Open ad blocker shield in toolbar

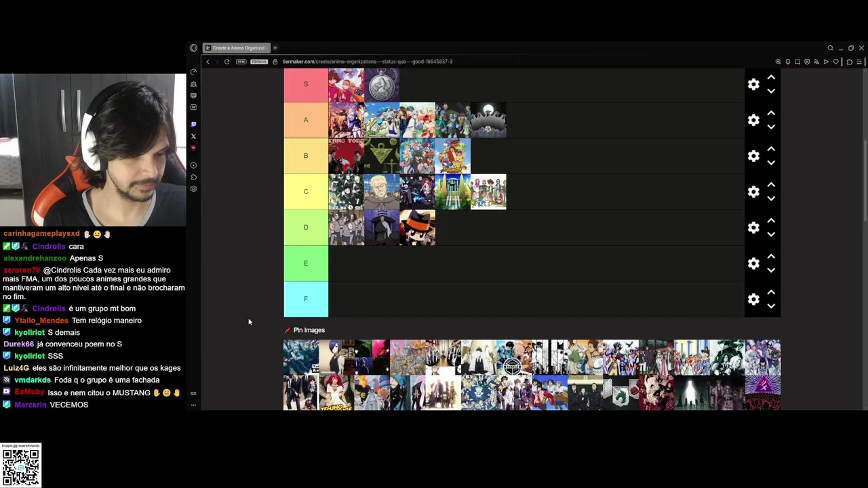[x=807, y=62]
